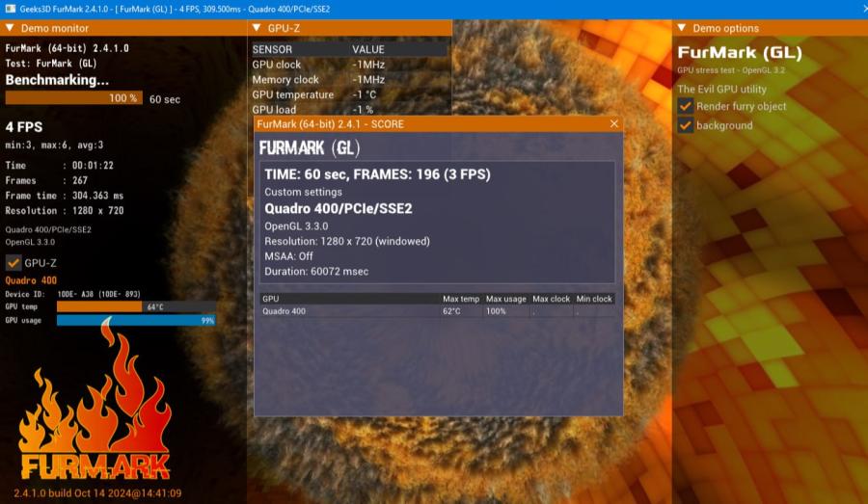The height and width of the screenshot is (504, 868).
Task: Collapse the Demo options panel triangle
Action: click(682, 28)
